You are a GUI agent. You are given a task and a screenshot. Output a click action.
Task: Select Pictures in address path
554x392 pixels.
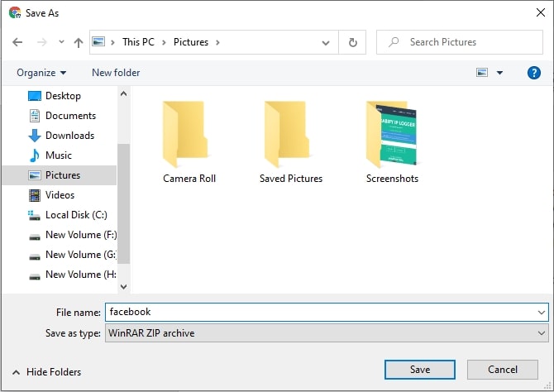(191, 42)
